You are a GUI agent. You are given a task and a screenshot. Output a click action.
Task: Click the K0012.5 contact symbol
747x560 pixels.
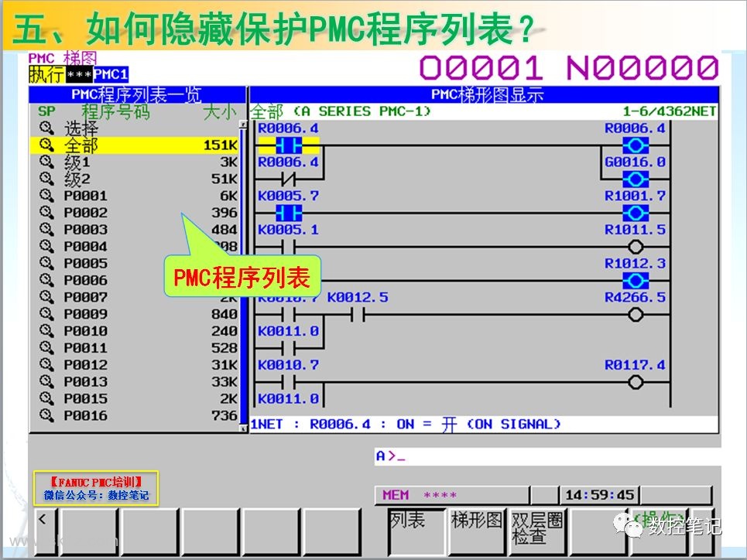[358, 314]
